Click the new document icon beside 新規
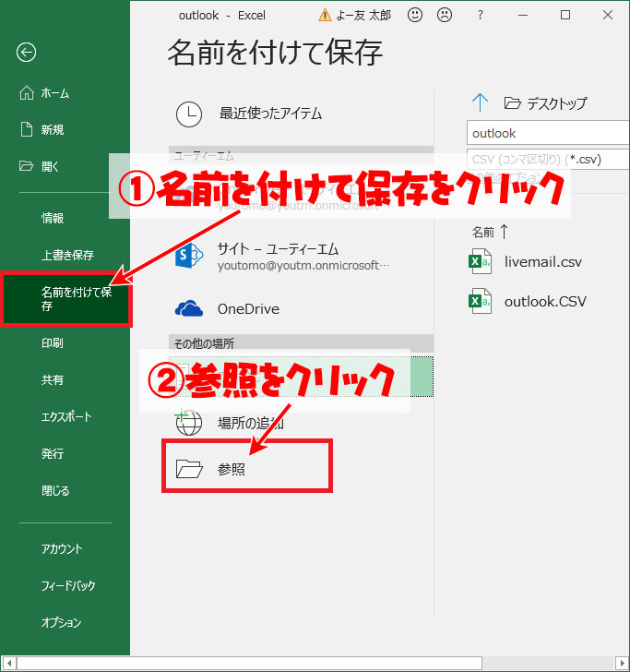Viewport: 630px width, 672px height. coord(27,129)
